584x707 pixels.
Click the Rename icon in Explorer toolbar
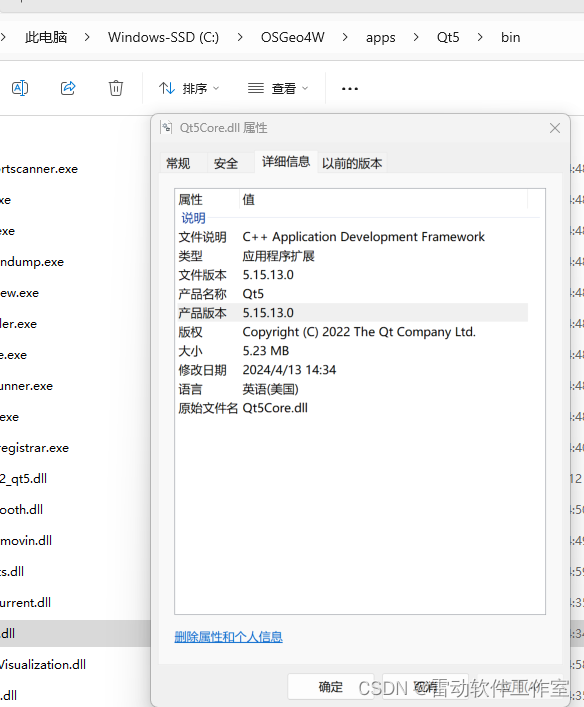pyautogui.click(x=20, y=88)
